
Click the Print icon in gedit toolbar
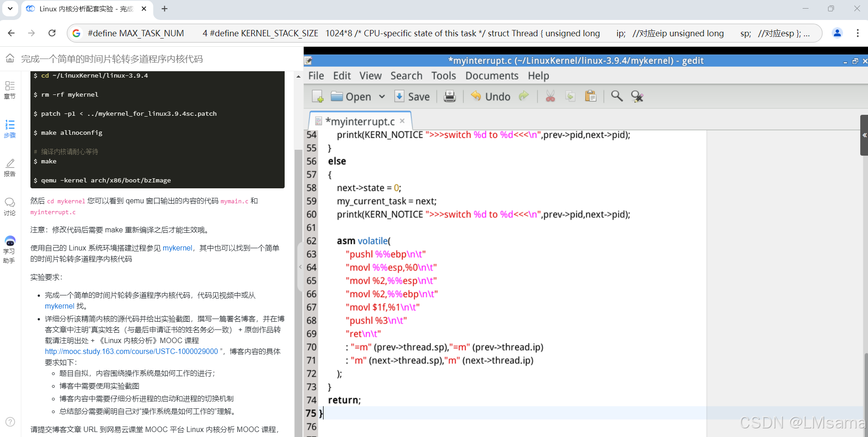click(449, 96)
